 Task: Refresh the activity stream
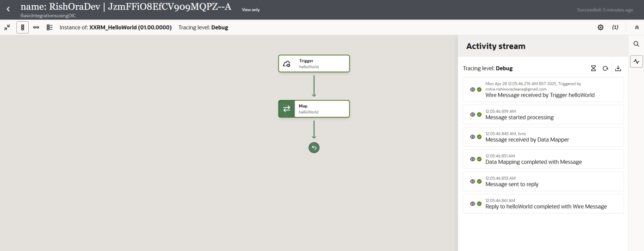[x=605, y=68]
